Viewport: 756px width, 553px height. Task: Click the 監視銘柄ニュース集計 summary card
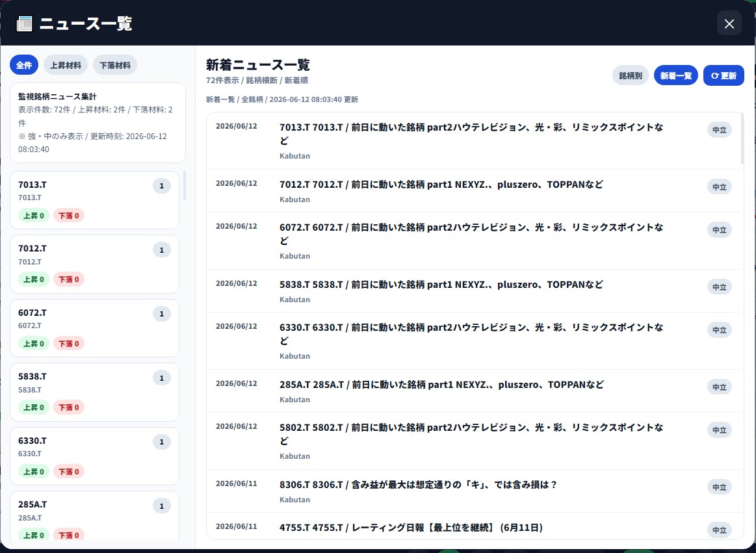(98, 122)
